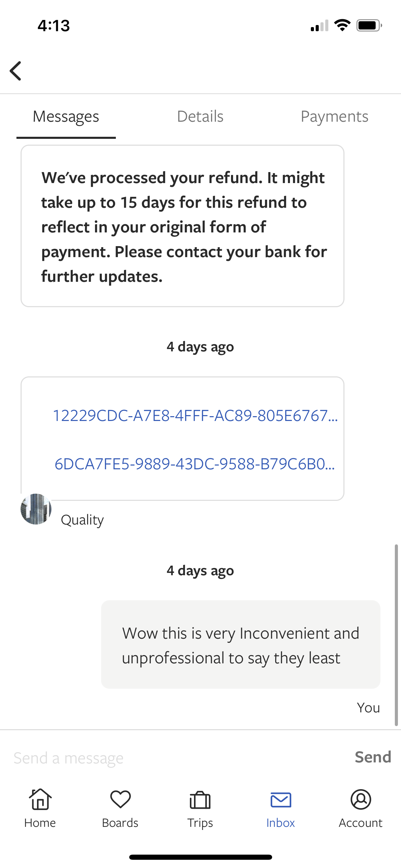Tap the Wi-Fi status icon
401x868 pixels.
pos(342,25)
